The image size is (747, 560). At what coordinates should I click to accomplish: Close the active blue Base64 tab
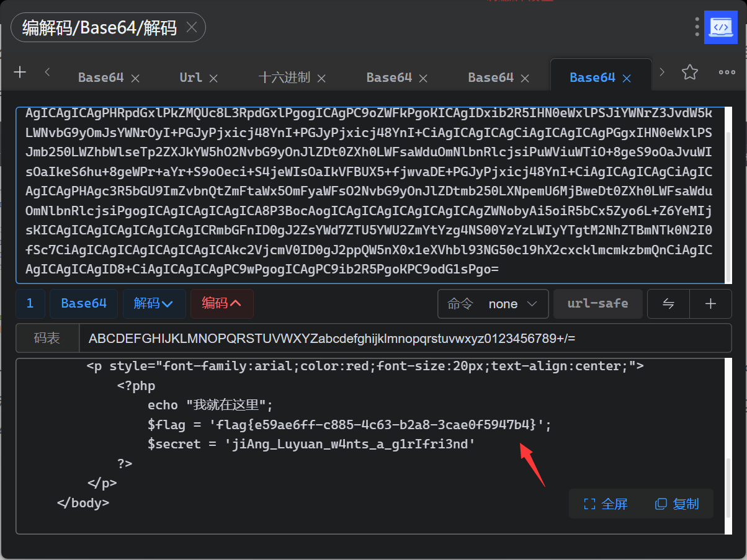pos(627,78)
